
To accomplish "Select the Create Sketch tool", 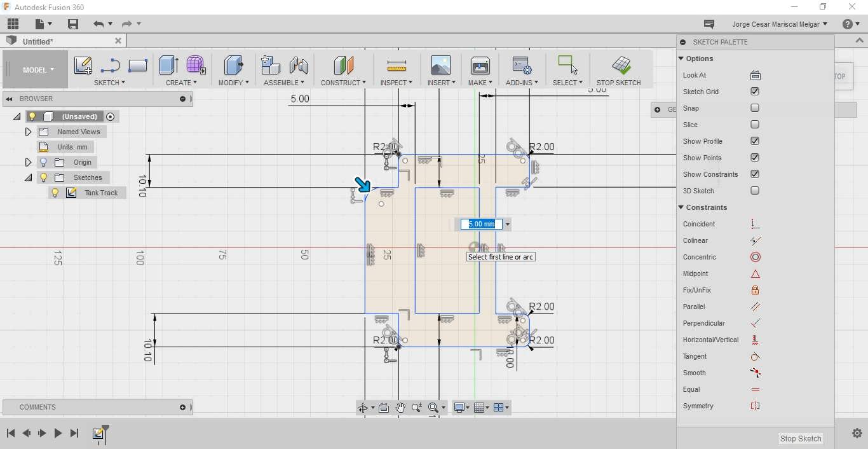I will point(83,66).
